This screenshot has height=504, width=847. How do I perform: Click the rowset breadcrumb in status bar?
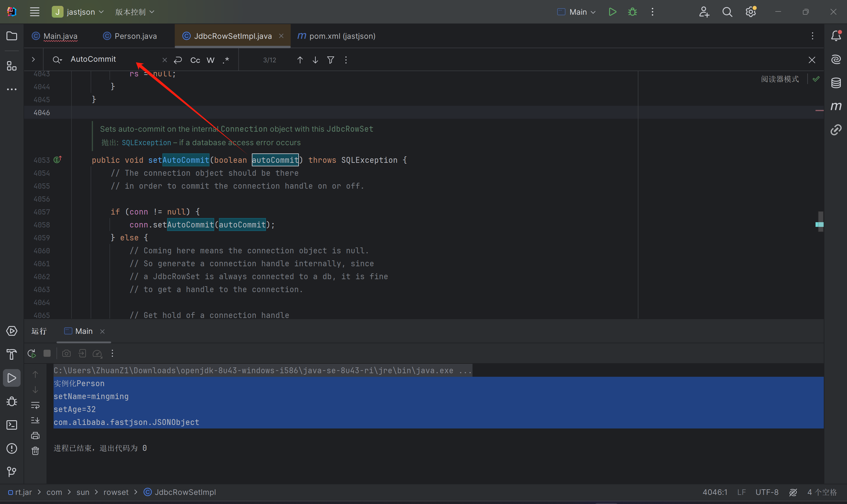pyautogui.click(x=116, y=492)
